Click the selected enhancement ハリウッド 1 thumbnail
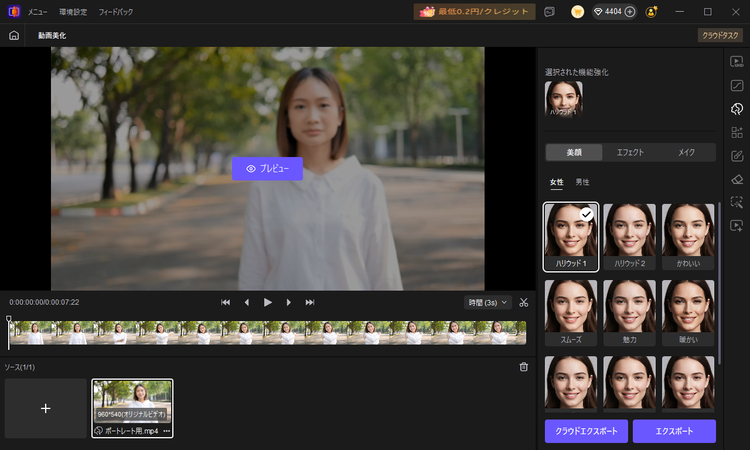Screen dimensions: 750x450 [x=563, y=99]
